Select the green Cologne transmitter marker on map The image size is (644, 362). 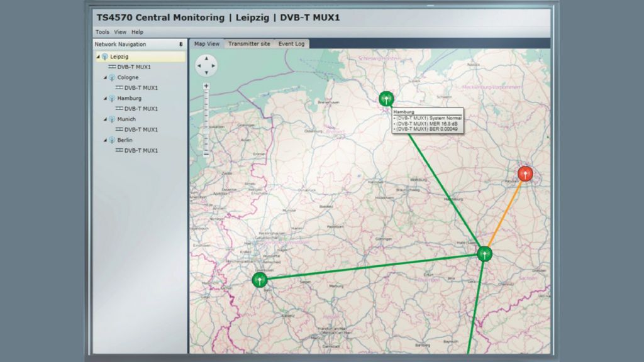tap(259, 280)
